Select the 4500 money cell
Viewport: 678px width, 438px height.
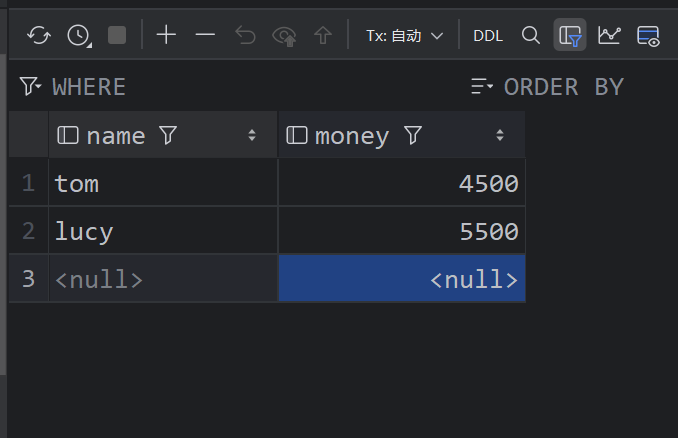(x=402, y=182)
